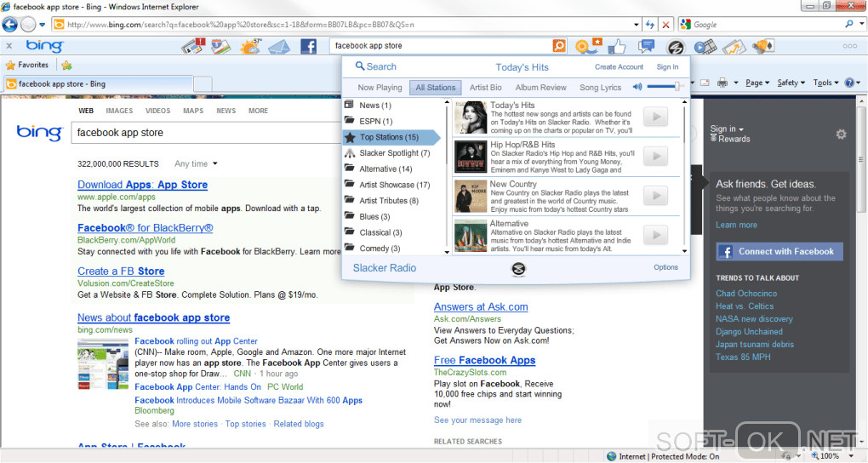Screen dimensions: 868x463
Task: Mute the Slacker Radio speaker icon
Action: tap(637, 87)
